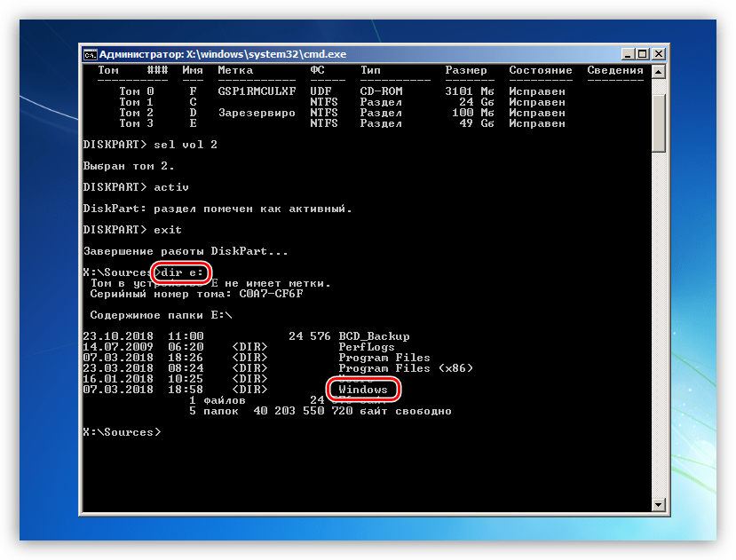Click the BCD_Backup file entry
The width and height of the screenshot is (736, 560).
(374, 336)
